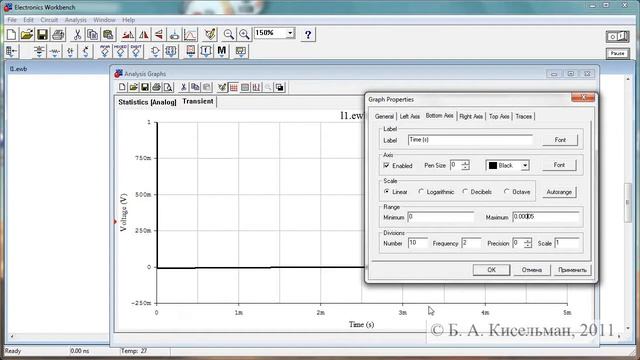
Task: Click in the Label text field
Action: 470,140
